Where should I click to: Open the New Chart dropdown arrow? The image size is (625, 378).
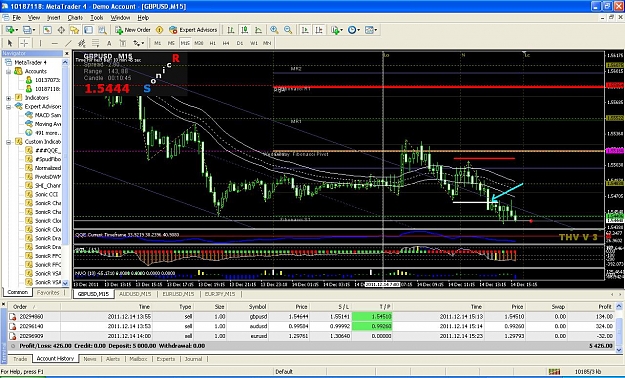click(16, 30)
